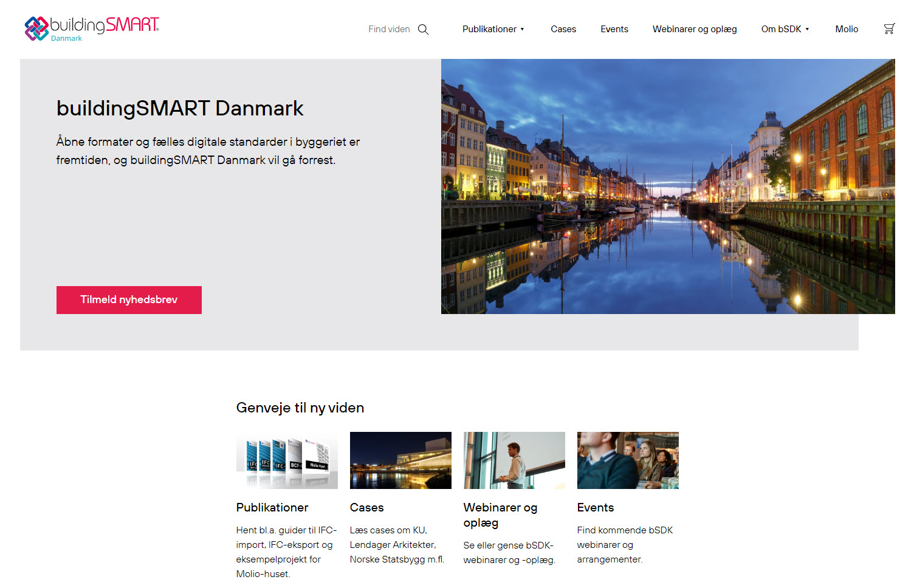Open the Webinarer og oplæg shortcut heading
Image resolution: width=914 pixels, height=588 pixels.
tap(500, 515)
